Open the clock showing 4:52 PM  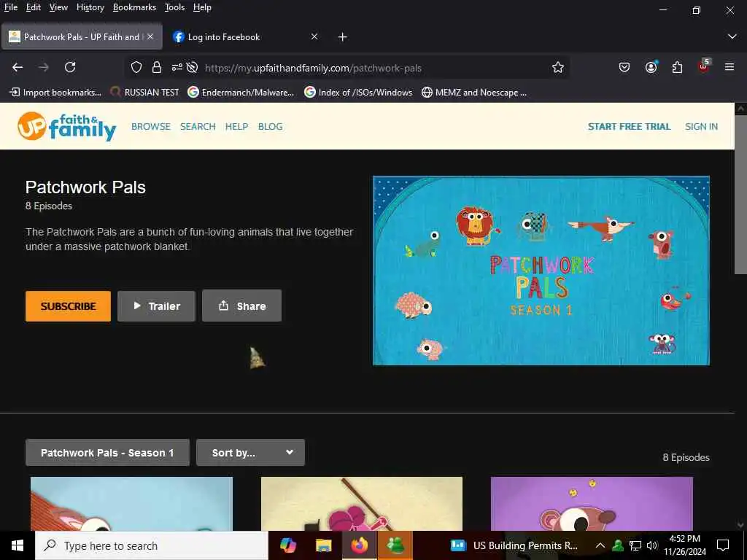(685, 545)
